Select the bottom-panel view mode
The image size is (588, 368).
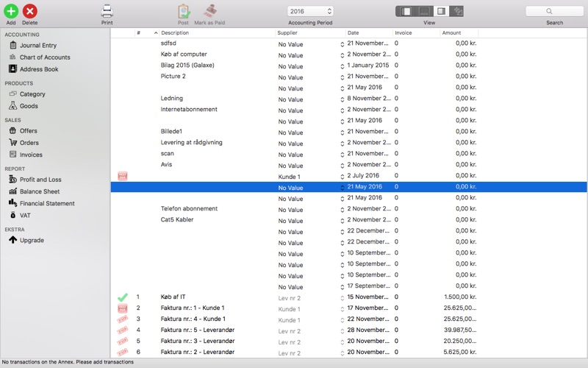[424, 11]
